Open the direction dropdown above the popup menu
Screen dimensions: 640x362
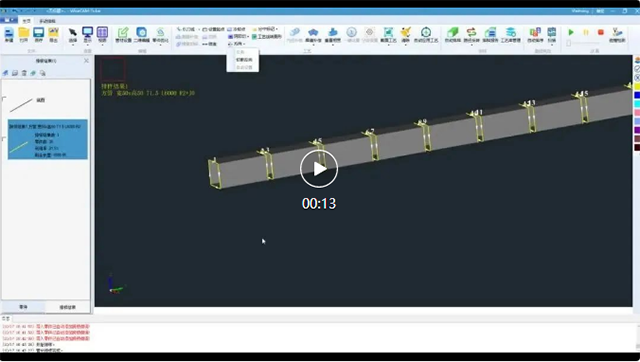coord(237,44)
